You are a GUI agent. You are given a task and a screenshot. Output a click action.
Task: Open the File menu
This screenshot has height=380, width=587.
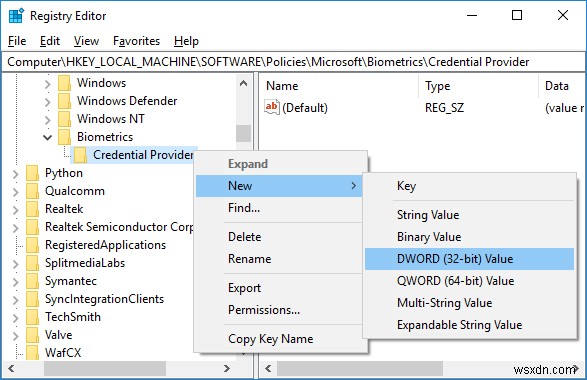pyautogui.click(x=17, y=41)
